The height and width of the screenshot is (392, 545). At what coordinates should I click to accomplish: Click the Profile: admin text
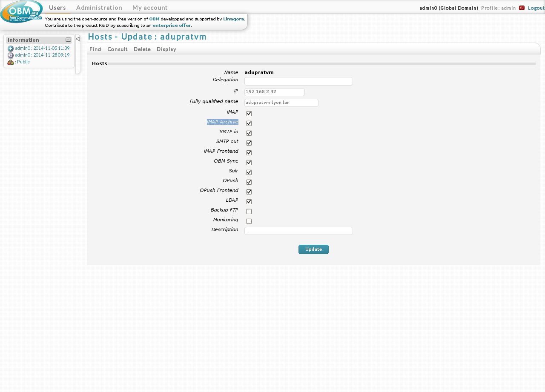pyautogui.click(x=498, y=8)
